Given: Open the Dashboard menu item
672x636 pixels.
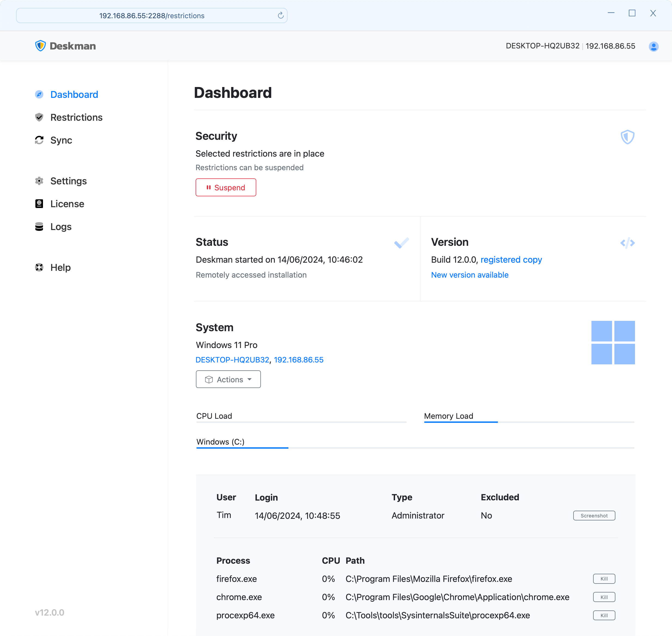Looking at the screenshot, I should (66, 94).
